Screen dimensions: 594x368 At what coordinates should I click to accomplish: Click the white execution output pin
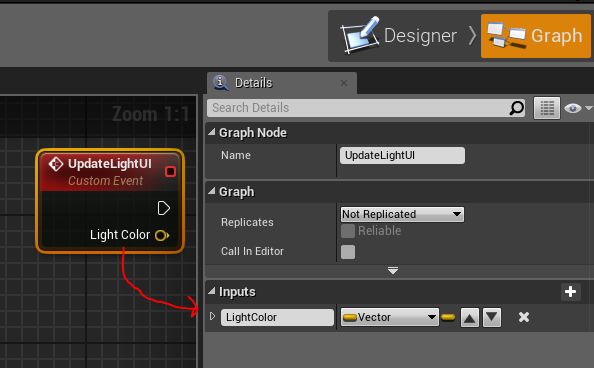click(x=164, y=208)
